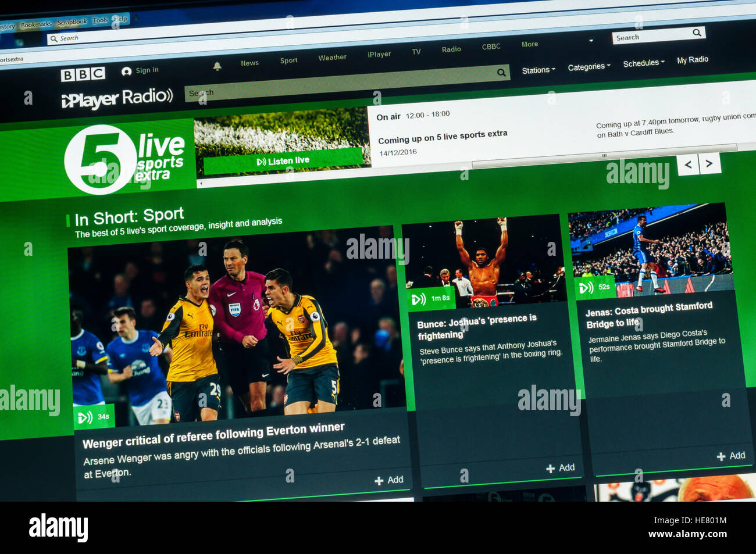Open the Radio section

(451, 49)
